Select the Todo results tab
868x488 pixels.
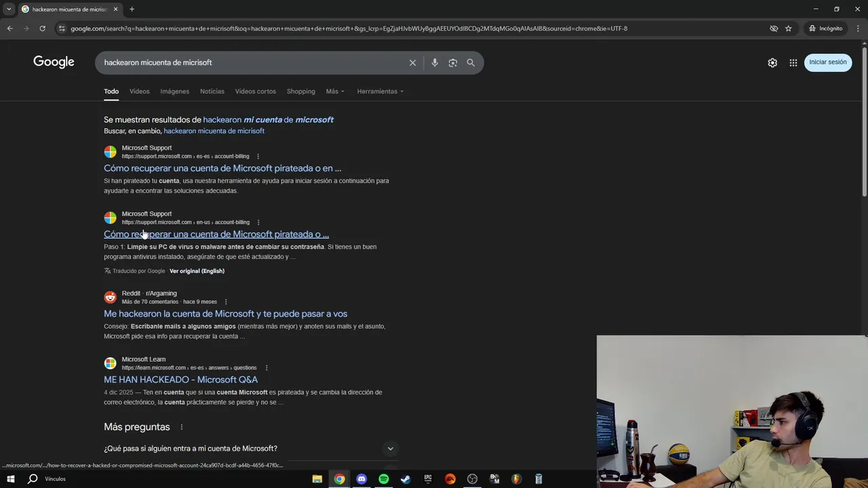click(x=111, y=91)
